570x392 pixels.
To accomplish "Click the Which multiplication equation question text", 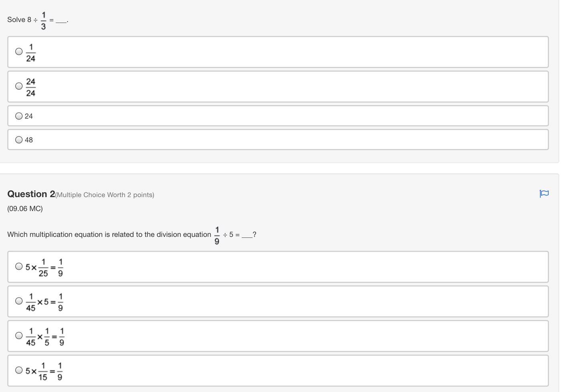I will point(132,235).
